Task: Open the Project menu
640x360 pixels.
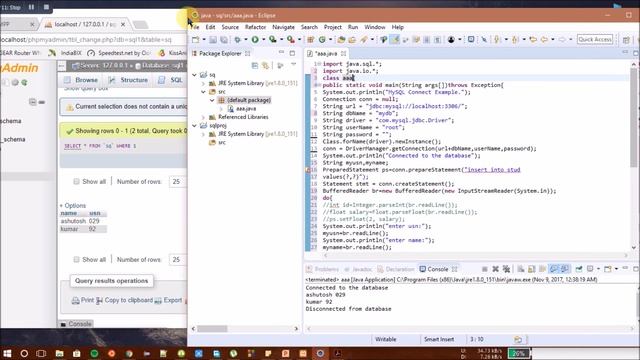Action: pos(333,27)
